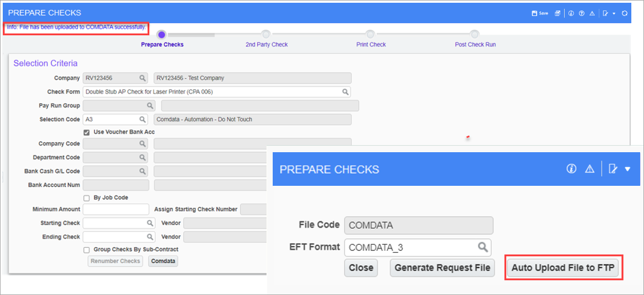The height and width of the screenshot is (295, 644).
Task: Click the RV123456 - Test Company description
Action: click(x=253, y=78)
